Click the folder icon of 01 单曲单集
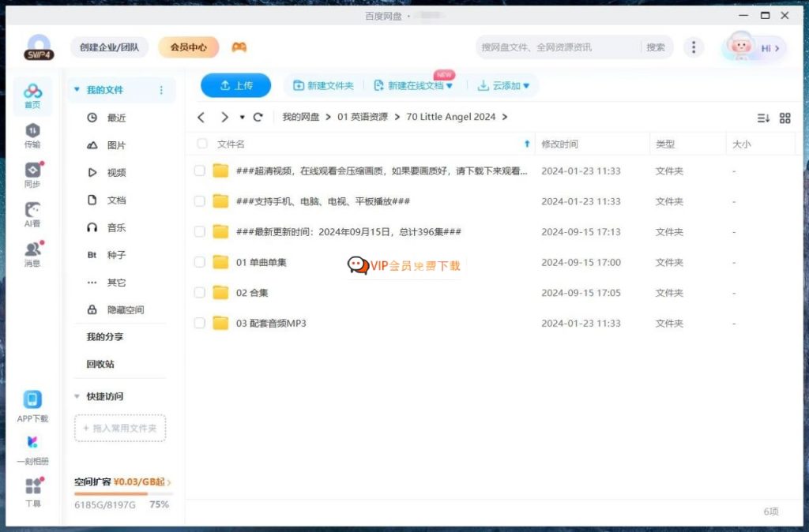This screenshot has height=532, width=809. click(x=220, y=262)
